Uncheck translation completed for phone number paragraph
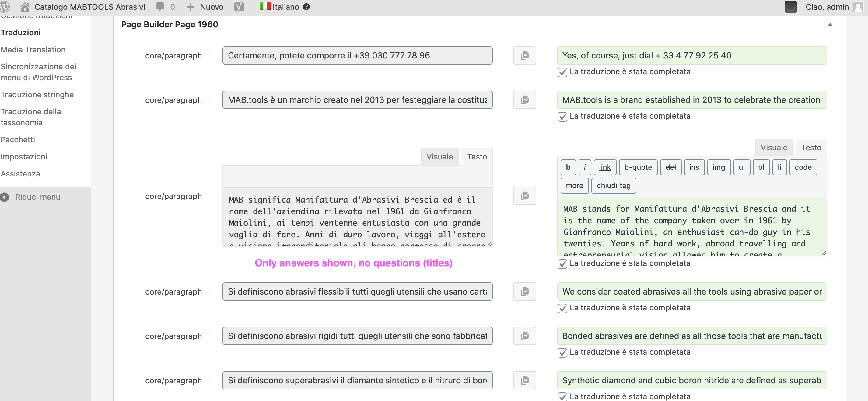 click(x=562, y=72)
